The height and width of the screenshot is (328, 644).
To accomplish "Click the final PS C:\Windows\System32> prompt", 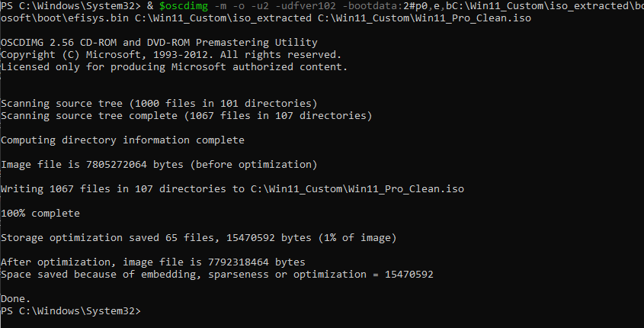I will (x=71, y=311).
